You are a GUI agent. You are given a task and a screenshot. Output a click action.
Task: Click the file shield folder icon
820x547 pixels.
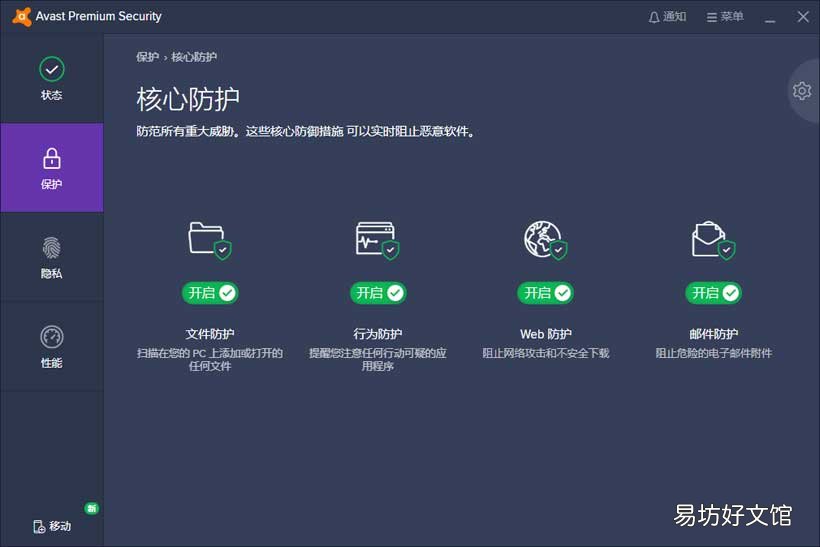(x=210, y=240)
